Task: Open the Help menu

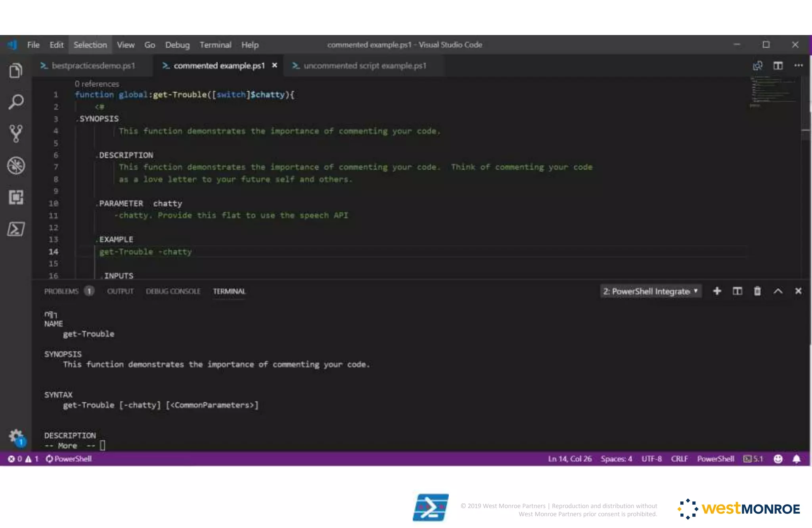Action: pyautogui.click(x=250, y=45)
